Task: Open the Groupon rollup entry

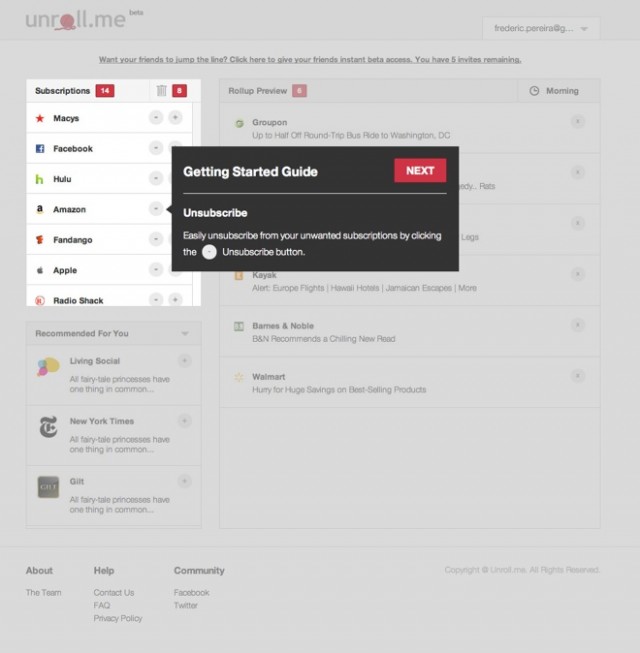Action: pos(410,128)
